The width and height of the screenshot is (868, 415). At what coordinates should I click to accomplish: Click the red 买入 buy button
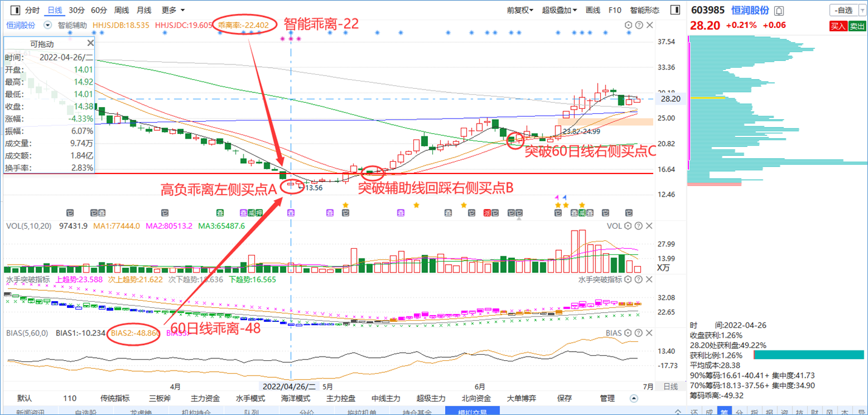coord(838,26)
